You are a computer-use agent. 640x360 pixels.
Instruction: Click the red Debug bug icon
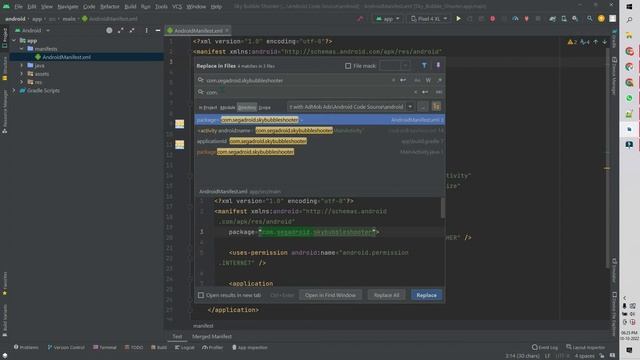point(492,19)
